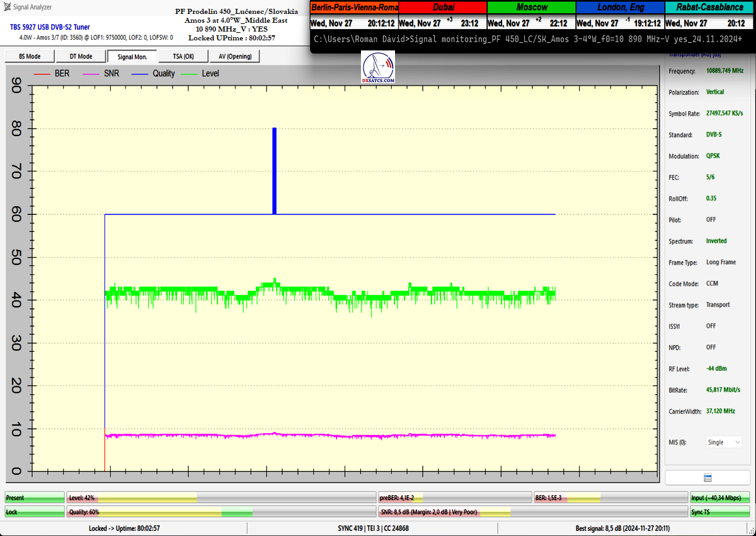The height and width of the screenshot is (536, 756).
Task: Switch to BS Mode tab
Action: (x=30, y=57)
